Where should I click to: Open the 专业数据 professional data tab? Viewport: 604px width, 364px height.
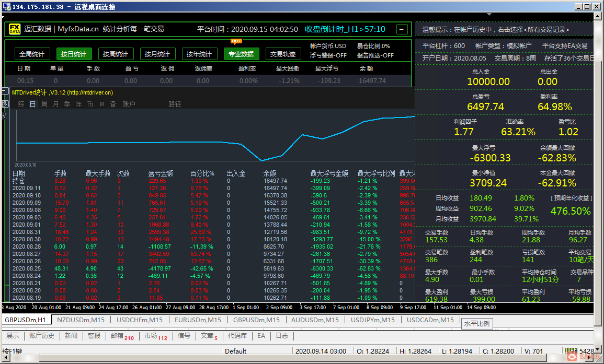click(x=241, y=54)
